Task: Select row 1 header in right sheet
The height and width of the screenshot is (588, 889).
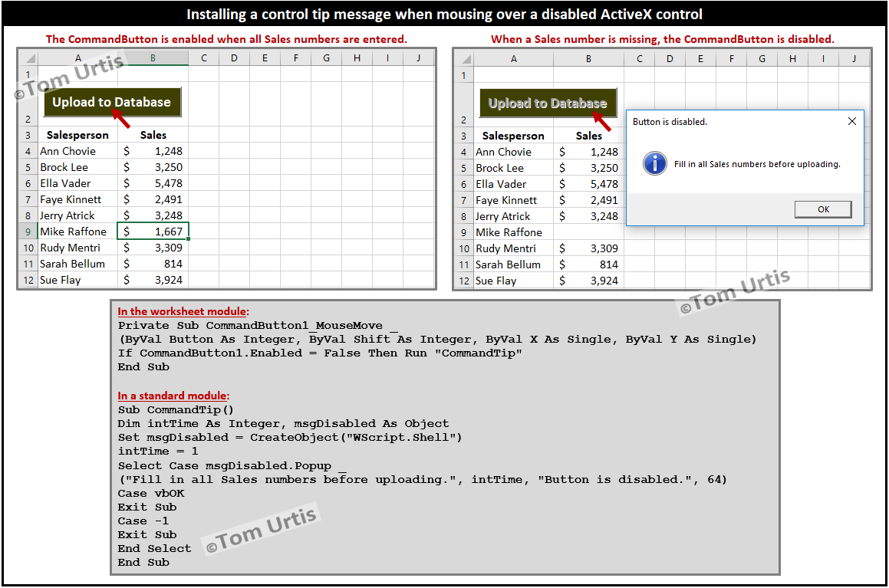Action: click(x=464, y=75)
